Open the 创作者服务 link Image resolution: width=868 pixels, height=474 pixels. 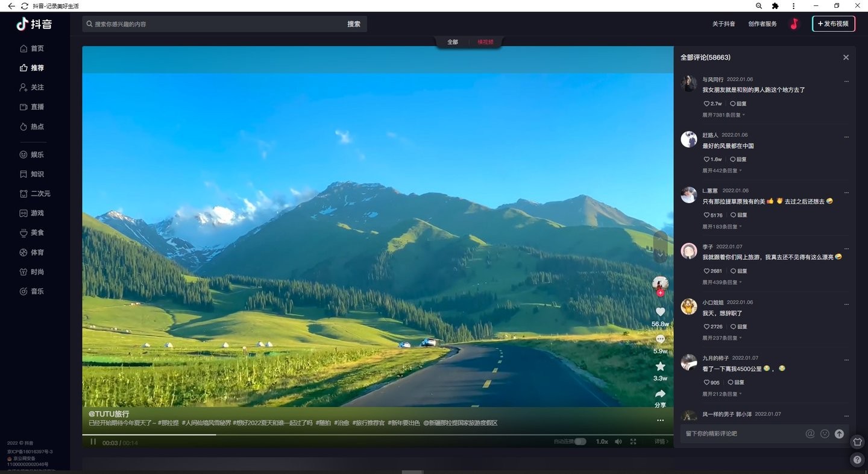pos(762,24)
